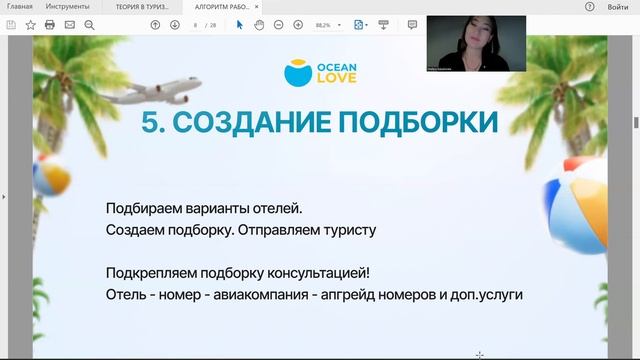
Task: Open Help question mark icon
Action: tap(589, 7)
